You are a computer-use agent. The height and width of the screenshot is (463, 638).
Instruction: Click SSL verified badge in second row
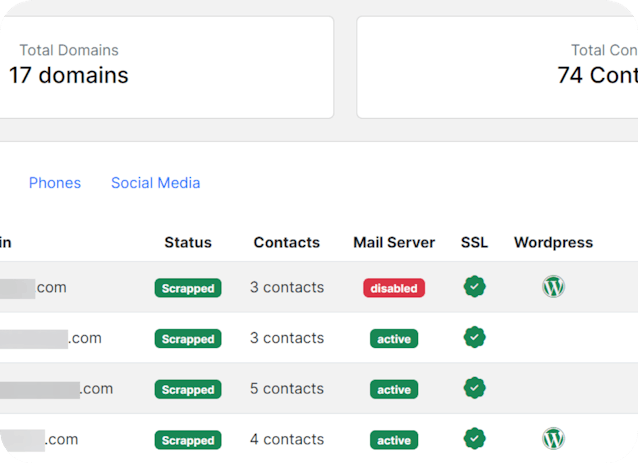475,338
